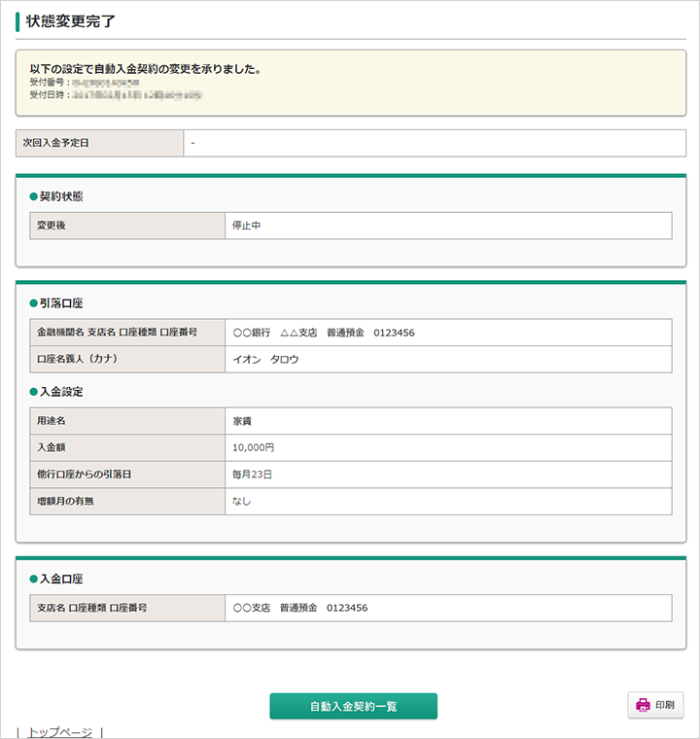This screenshot has width=700, height=739.
Task: Click the green bullet beside 入金設定
Action: (x=34, y=392)
